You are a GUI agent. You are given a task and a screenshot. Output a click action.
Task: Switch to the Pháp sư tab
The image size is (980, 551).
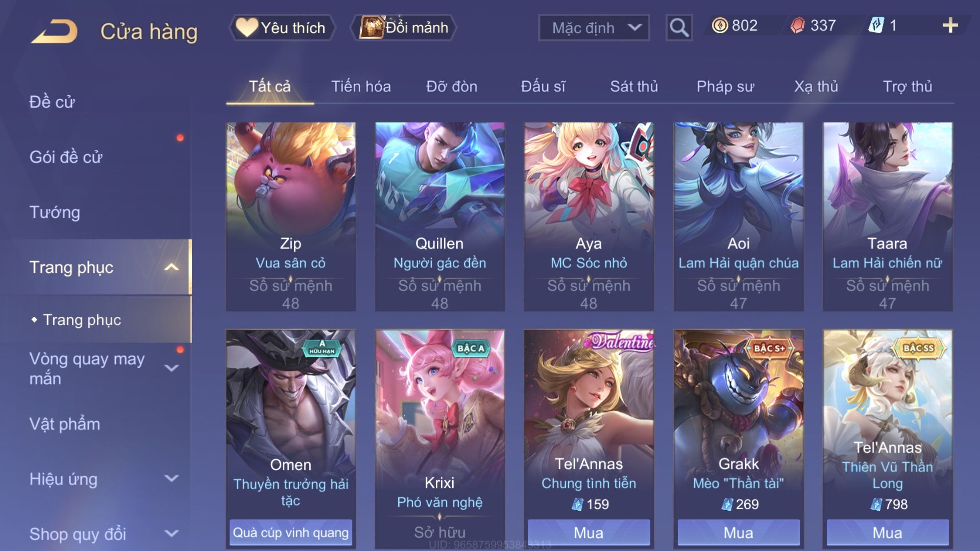tap(725, 87)
